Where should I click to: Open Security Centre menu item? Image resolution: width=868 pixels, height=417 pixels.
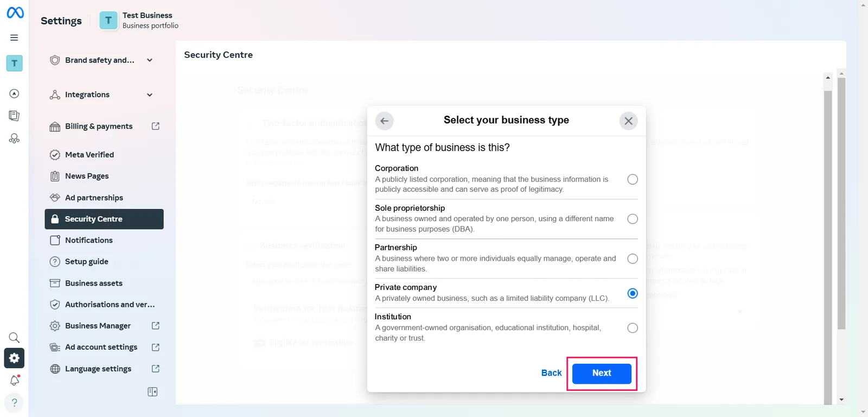point(104,219)
